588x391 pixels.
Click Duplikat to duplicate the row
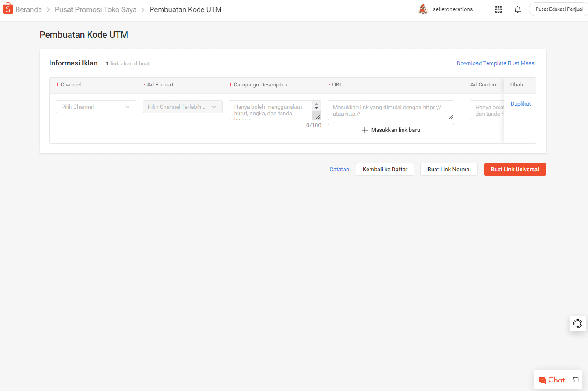[521, 104]
